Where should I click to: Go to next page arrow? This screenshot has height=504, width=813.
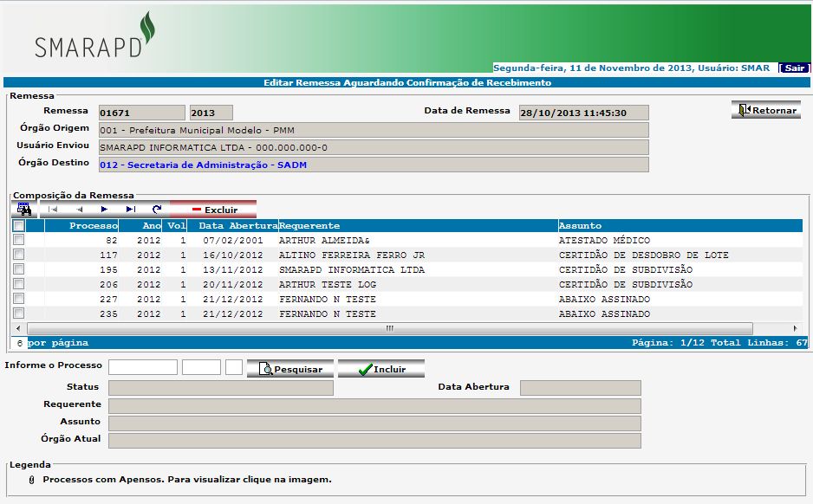coord(104,210)
